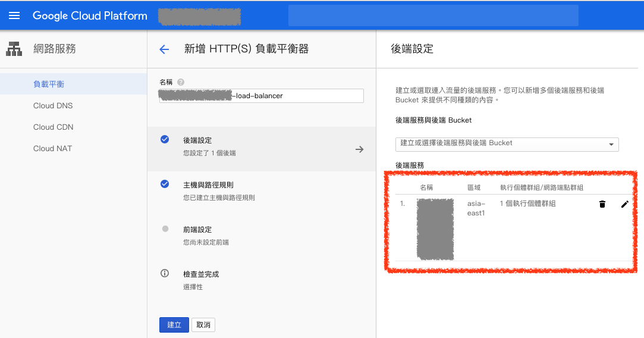Edit the backend service with pencil icon
The width and height of the screenshot is (644, 338).
(x=624, y=204)
